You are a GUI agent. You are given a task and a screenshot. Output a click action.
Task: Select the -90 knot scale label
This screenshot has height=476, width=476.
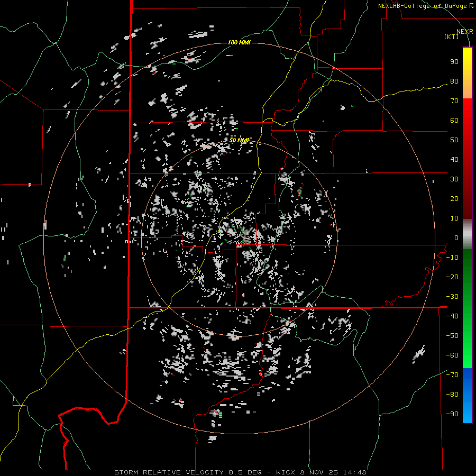tap(452, 414)
